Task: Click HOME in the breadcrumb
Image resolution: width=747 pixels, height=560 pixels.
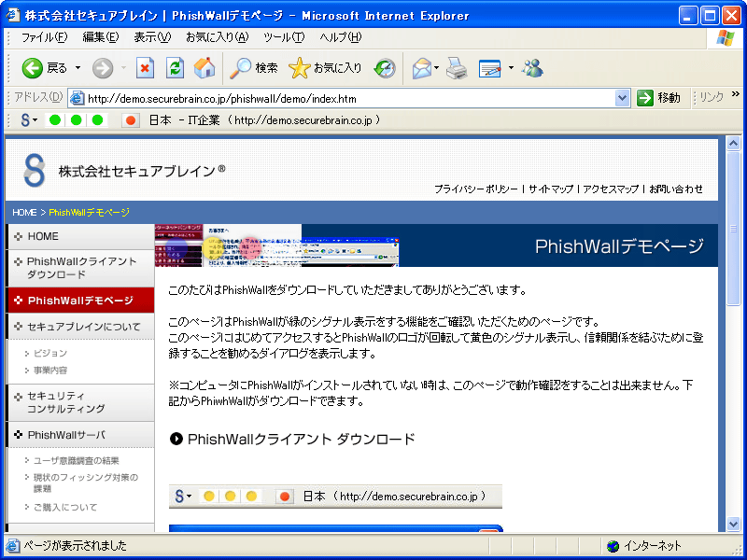Action: pos(24,213)
